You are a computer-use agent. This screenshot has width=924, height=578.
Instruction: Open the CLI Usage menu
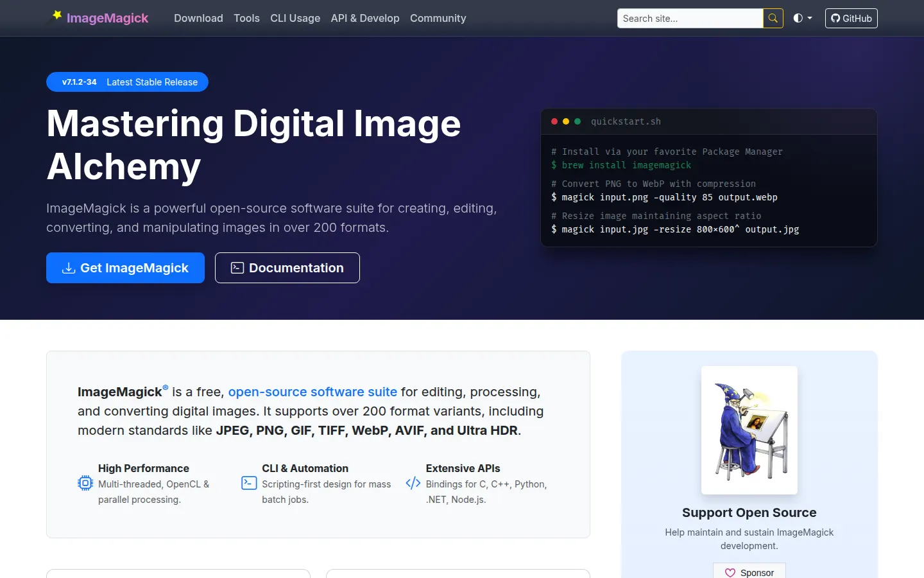[295, 19]
